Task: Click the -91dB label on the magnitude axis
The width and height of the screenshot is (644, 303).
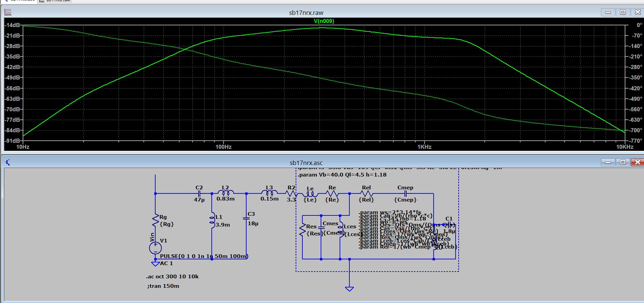Action: [13, 141]
